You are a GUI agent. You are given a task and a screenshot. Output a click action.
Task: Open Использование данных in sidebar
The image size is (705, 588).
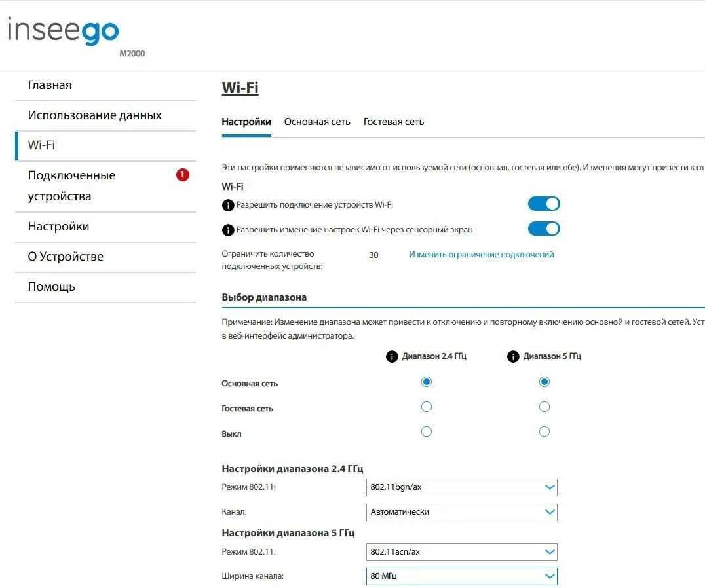94,115
